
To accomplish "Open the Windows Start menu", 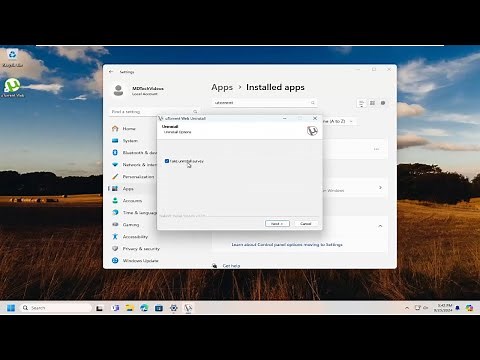I will [x=11, y=308].
